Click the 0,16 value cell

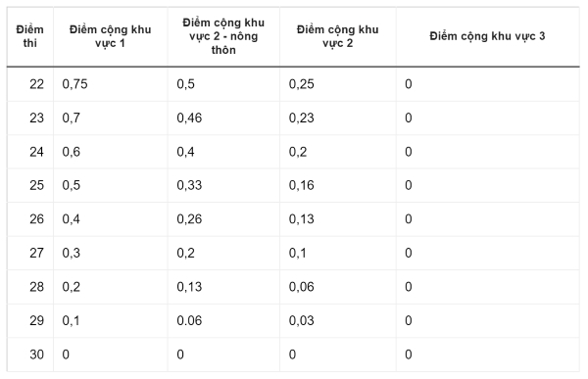(x=337, y=185)
